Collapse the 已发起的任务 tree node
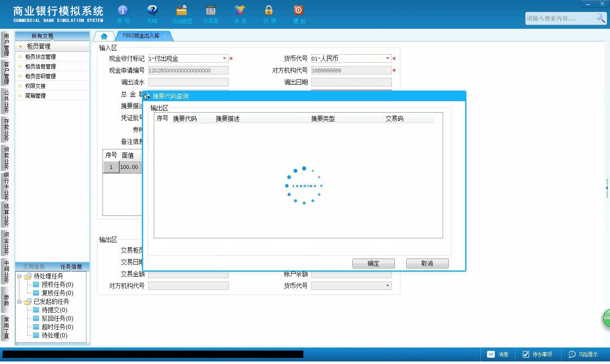The image size is (610, 364). coord(19,301)
